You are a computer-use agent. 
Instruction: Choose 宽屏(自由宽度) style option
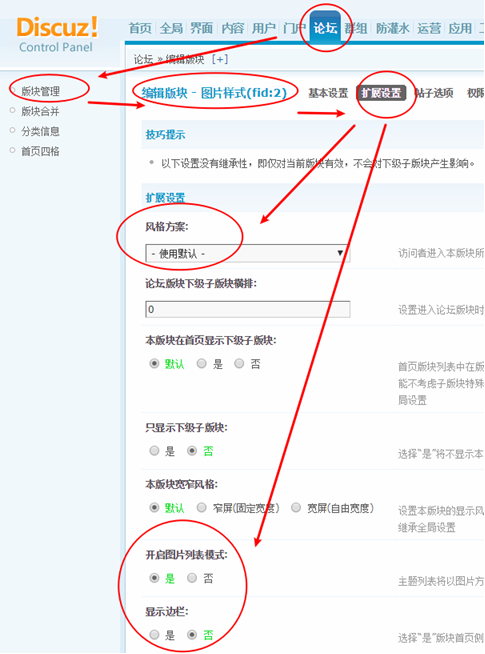click(x=296, y=508)
